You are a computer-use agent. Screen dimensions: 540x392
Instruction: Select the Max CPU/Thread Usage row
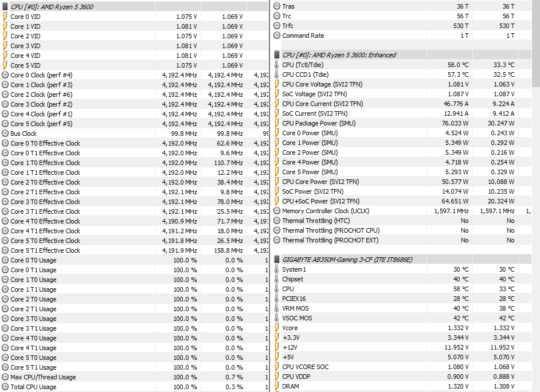[x=43, y=377]
